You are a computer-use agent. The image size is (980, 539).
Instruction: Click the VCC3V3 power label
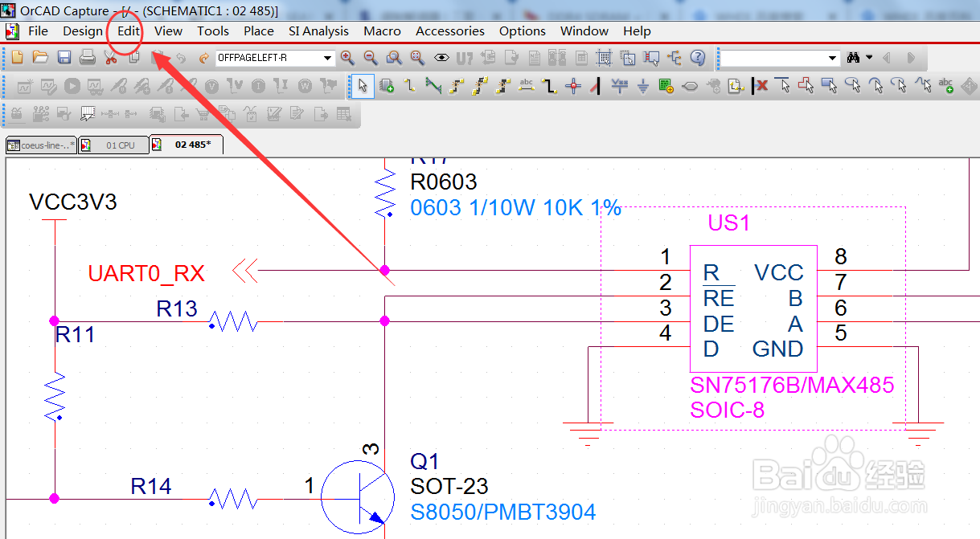pos(73,202)
